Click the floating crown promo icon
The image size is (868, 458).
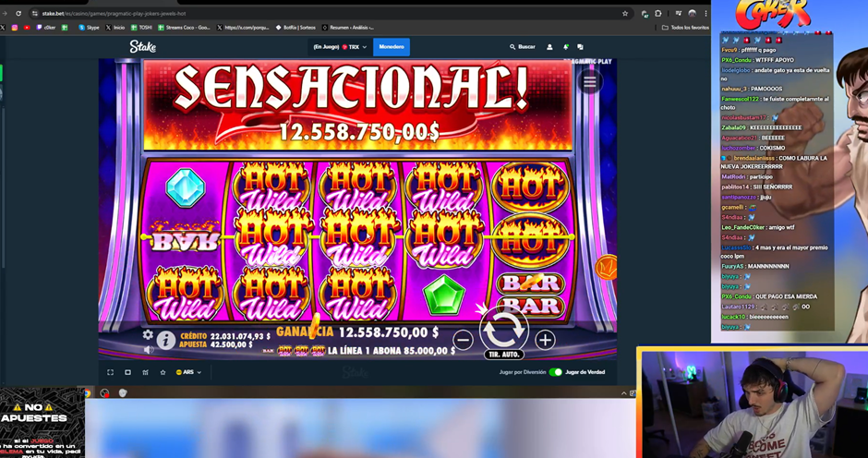606,268
